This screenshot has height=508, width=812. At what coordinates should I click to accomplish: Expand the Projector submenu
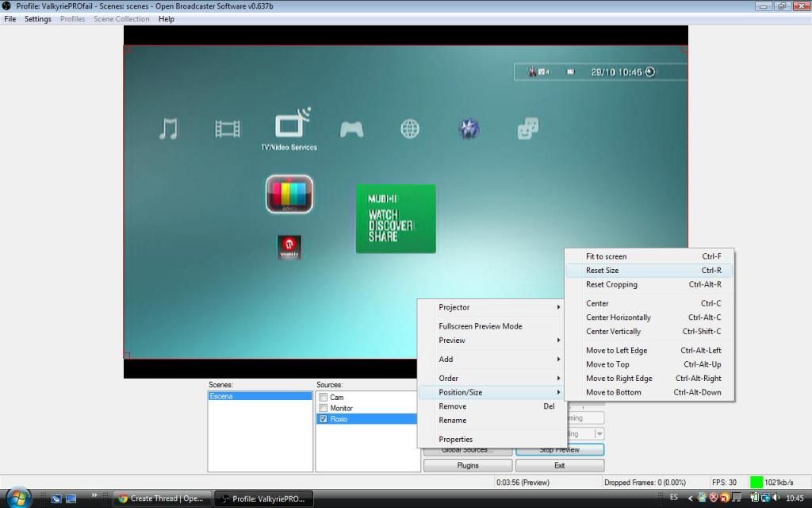click(x=492, y=307)
